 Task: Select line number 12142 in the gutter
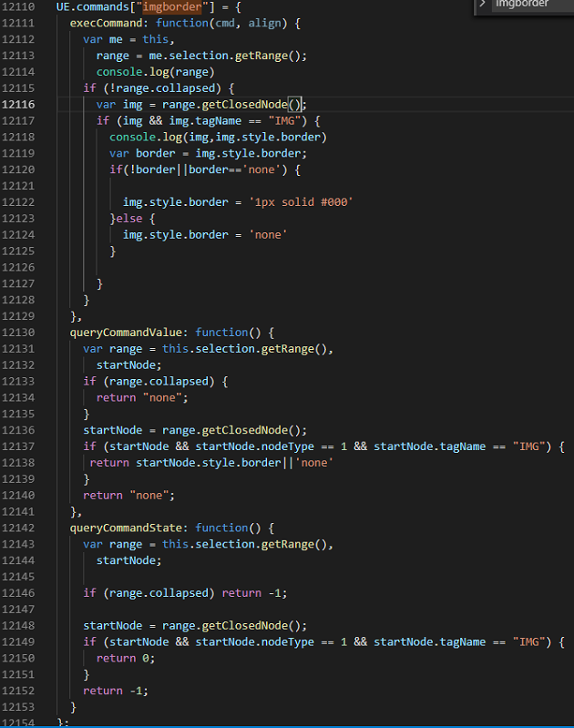pyautogui.click(x=18, y=528)
